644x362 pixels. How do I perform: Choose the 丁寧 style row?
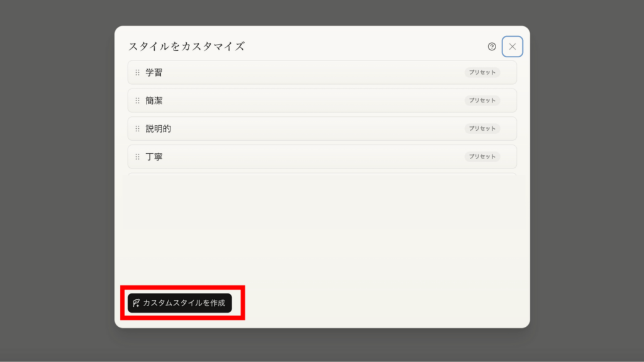click(322, 156)
